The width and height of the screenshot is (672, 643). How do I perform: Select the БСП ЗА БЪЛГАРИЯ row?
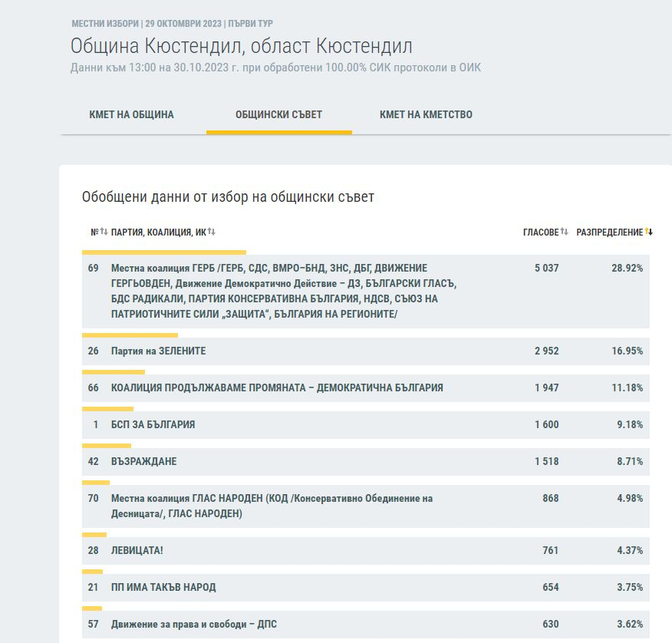(x=366, y=425)
